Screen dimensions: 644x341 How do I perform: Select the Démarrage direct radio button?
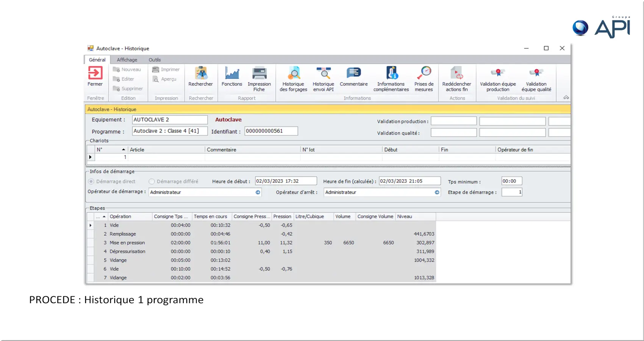pos(91,181)
